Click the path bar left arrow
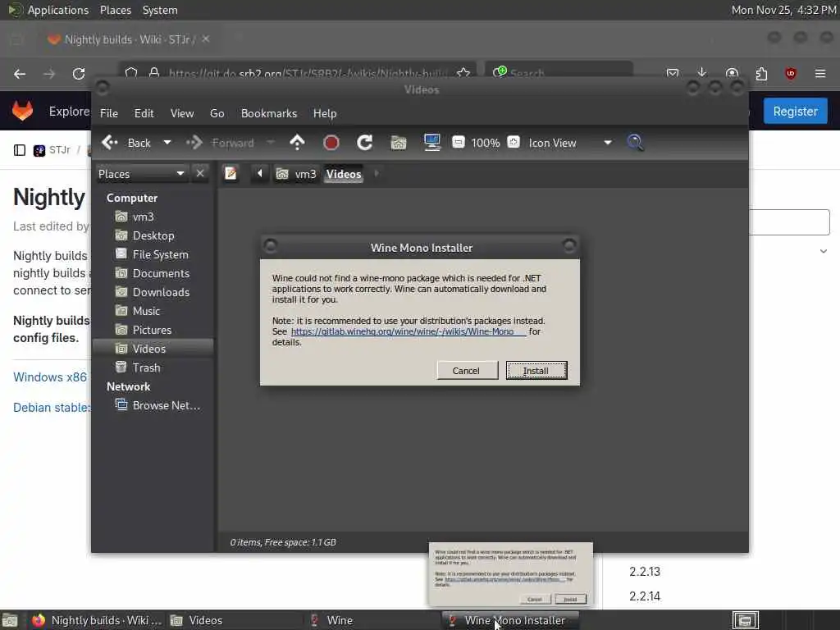 [x=260, y=174]
